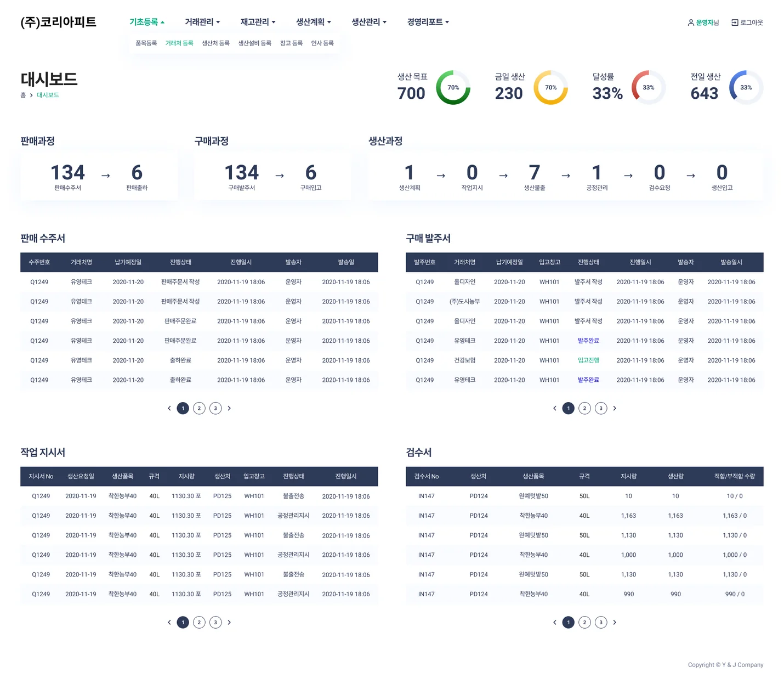Click the 입고진행 status for 건강보험
The width and height of the screenshot is (784, 689).
coord(588,360)
